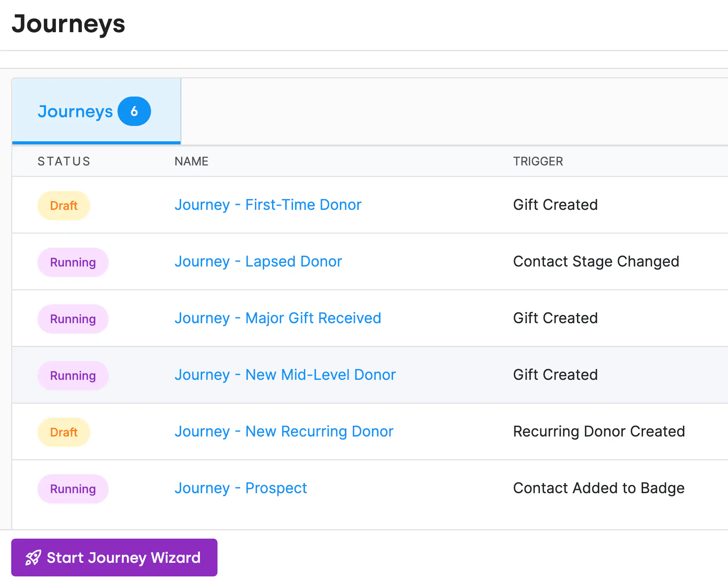This screenshot has width=728, height=582.
Task: Open Journey - Lapsed Donor link
Action: tap(258, 262)
